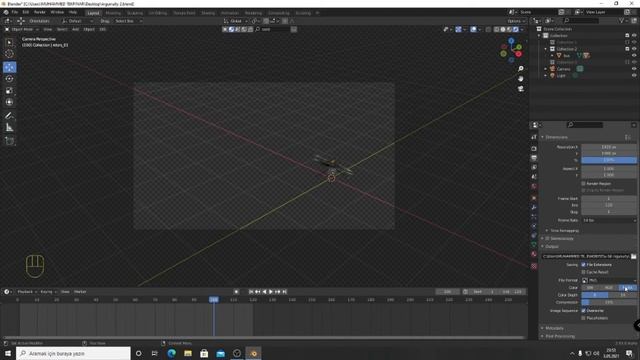
Task: Open the World properties tab
Action: coord(534,187)
